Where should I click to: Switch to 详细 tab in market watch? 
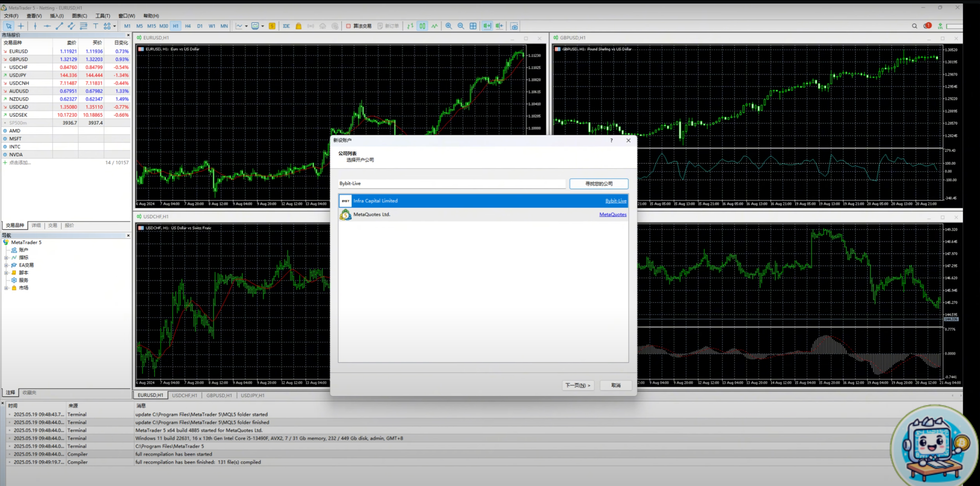click(x=36, y=225)
